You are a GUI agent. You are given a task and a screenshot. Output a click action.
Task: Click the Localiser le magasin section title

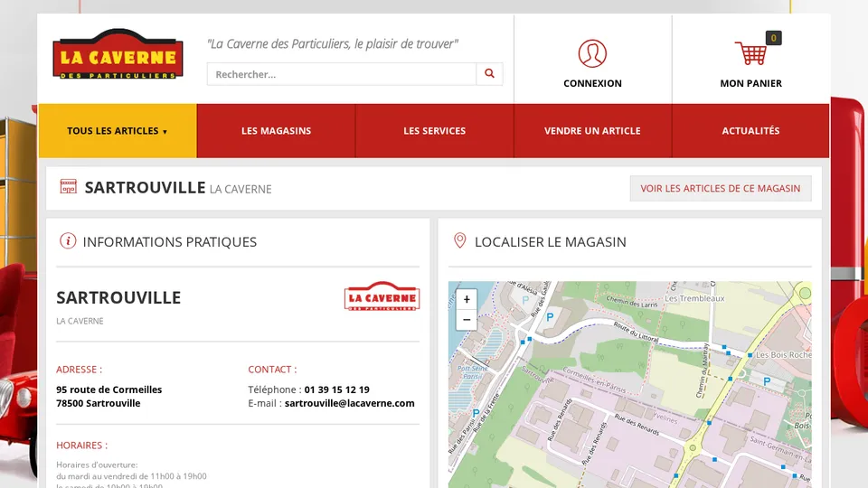(551, 242)
